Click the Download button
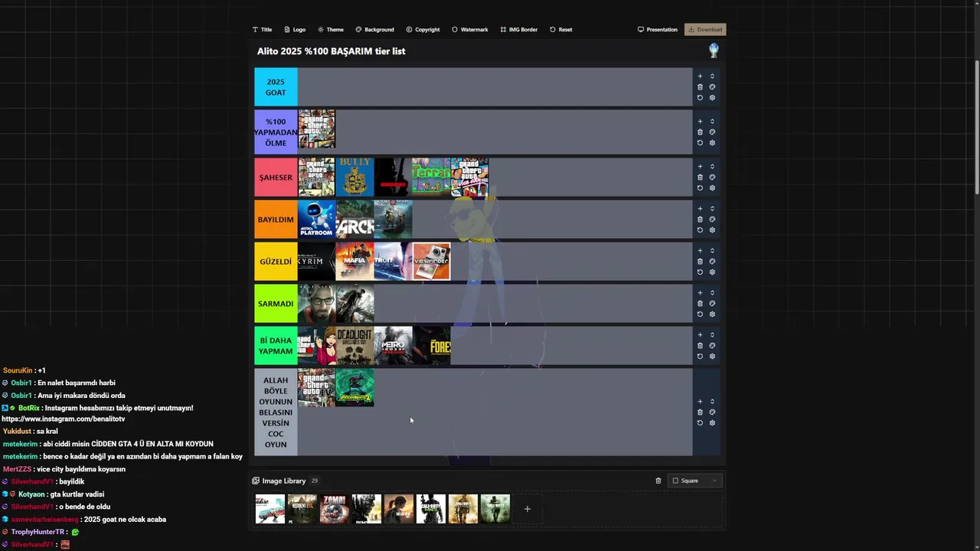This screenshot has height=551, width=980. tap(705, 30)
